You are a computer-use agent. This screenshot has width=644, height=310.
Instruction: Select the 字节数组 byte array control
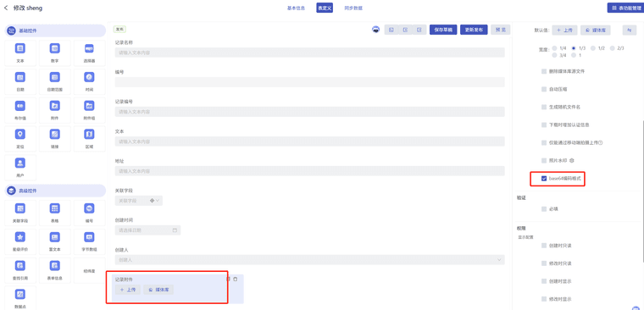coord(90,242)
